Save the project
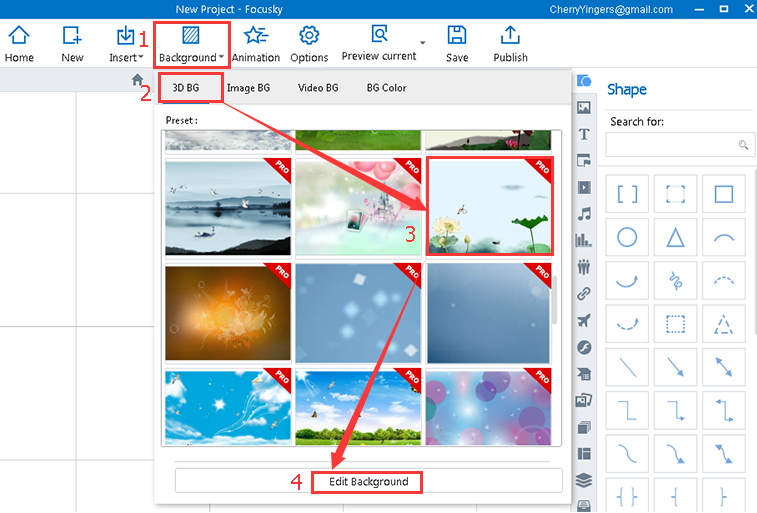 [x=457, y=44]
